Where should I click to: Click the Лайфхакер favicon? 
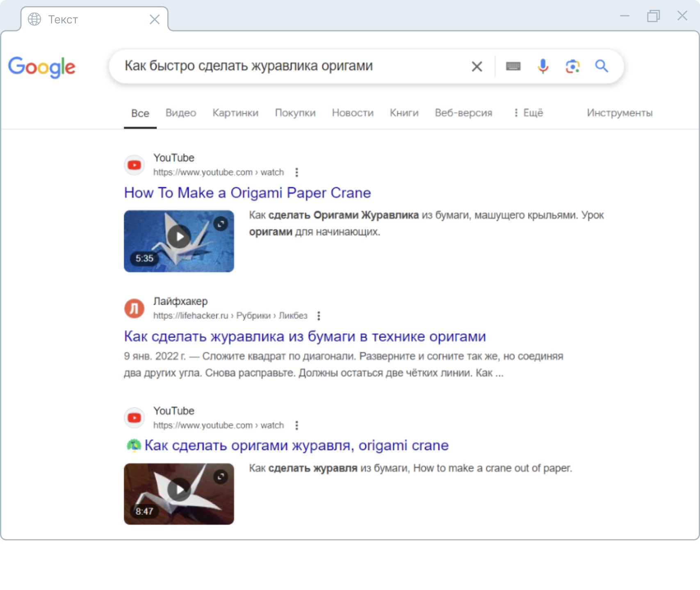[x=134, y=309]
